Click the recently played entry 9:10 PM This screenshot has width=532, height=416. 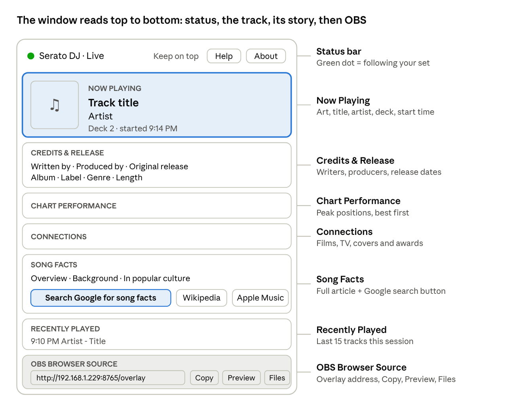click(x=68, y=341)
